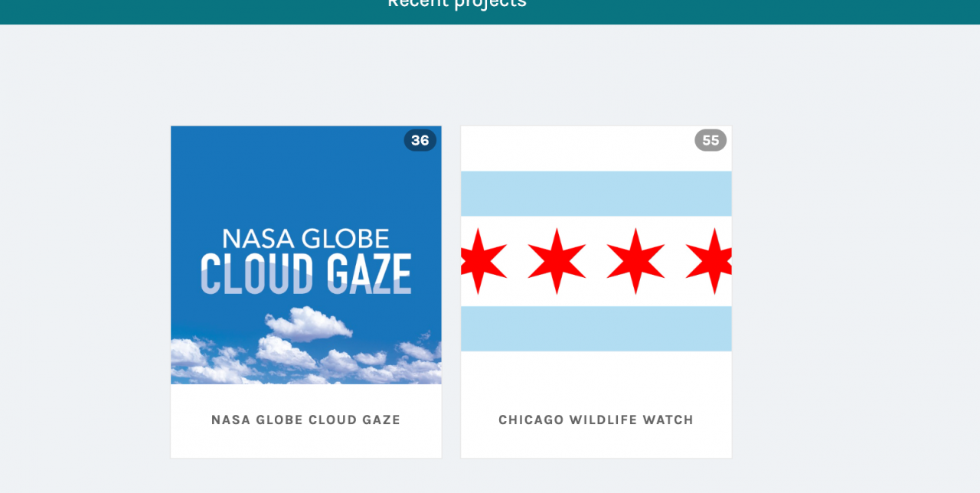
Task: Click the 55 count badge
Action: (x=710, y=140)
